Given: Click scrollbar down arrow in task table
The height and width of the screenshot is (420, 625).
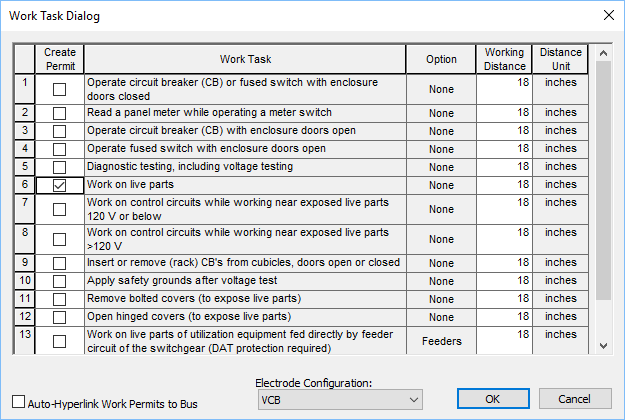Looking at the screenshot, I should (602, 345).
